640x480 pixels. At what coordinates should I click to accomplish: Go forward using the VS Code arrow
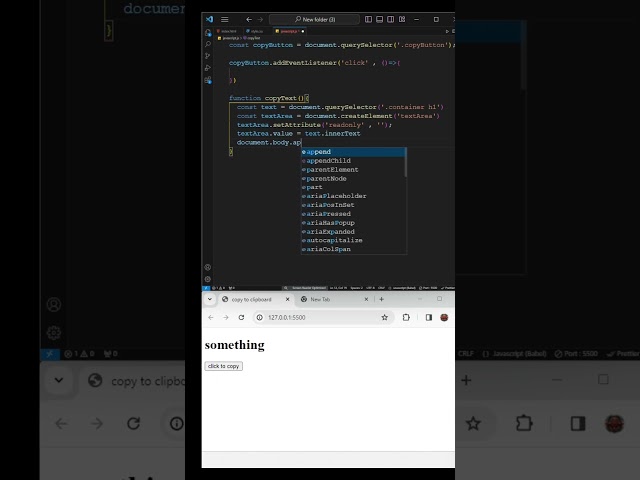(260, 19)
